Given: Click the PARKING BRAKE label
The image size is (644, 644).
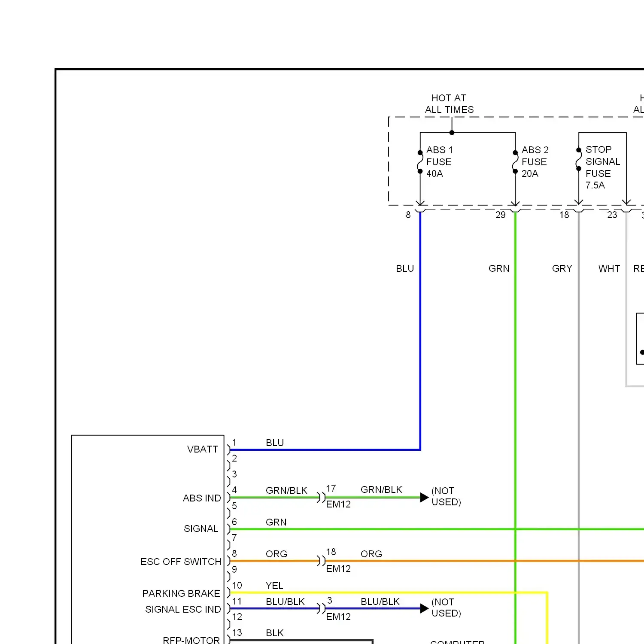Looking at the screenshot, I should (181, 594).
